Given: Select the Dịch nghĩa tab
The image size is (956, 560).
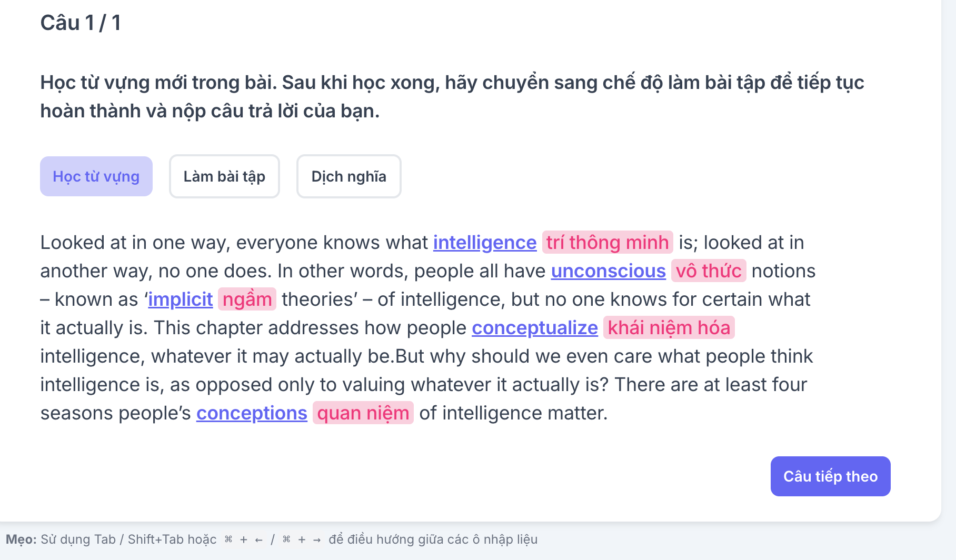Looking at the screenshot, I should (348, 176).
